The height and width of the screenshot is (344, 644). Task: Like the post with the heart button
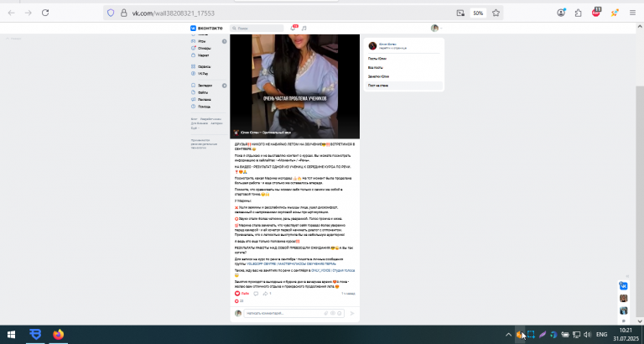241,294
